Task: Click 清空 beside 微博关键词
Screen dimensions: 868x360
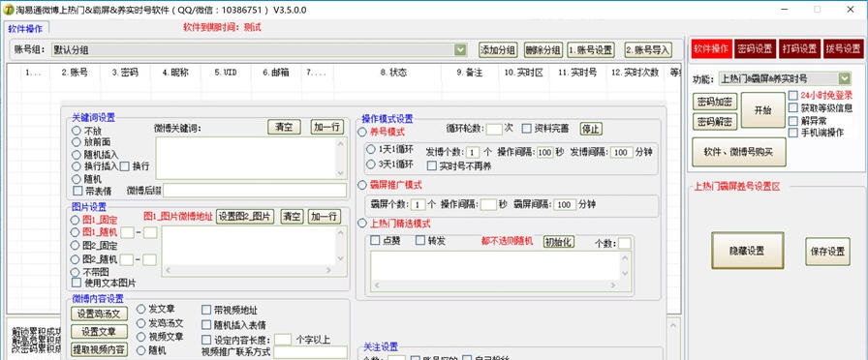Action: [284, 127]
